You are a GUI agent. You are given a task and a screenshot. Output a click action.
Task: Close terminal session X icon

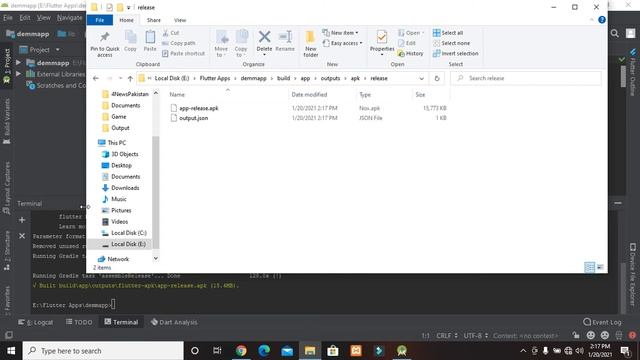click(x=22, y=236)
